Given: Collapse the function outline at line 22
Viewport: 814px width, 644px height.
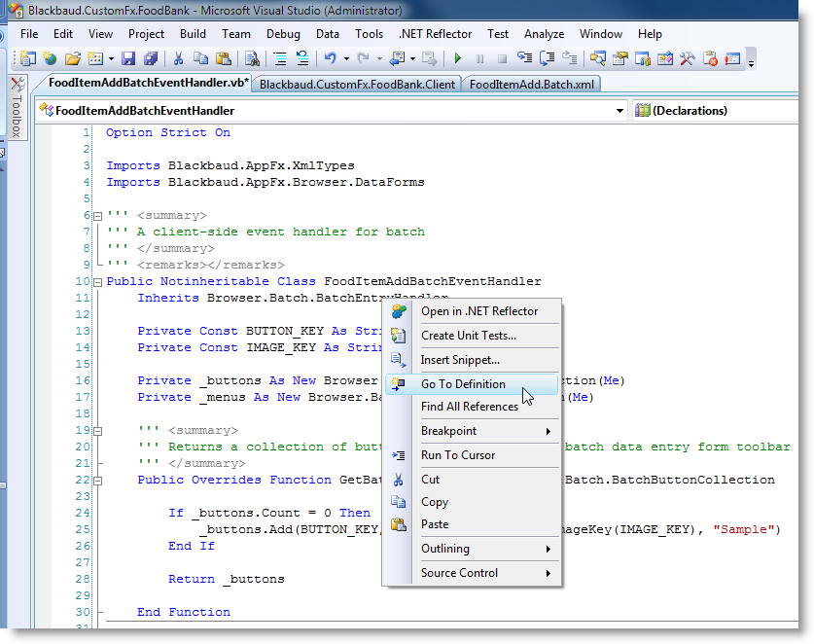Looking at the screenshot, I should pyautogui.click(x=97, y=481).
